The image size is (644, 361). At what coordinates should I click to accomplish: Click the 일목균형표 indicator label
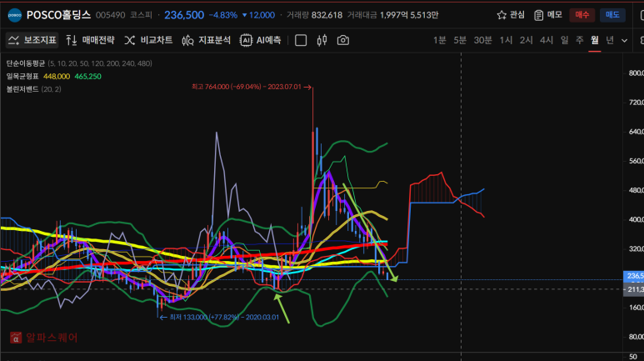22,77
